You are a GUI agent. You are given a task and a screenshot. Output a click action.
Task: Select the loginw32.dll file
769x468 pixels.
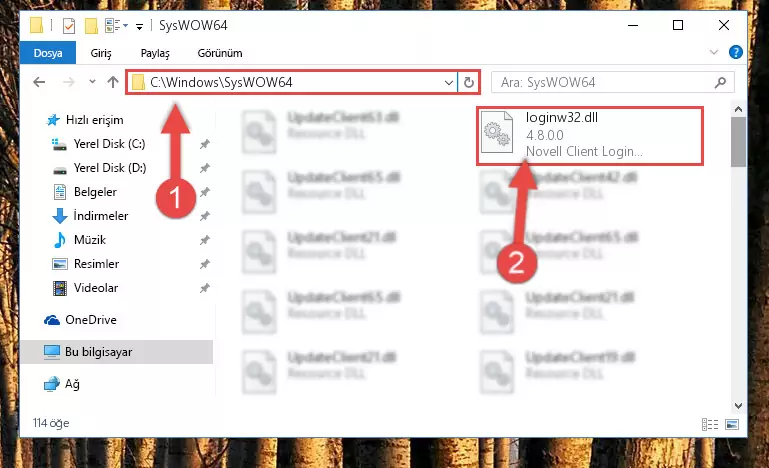(x=590, y=135)
